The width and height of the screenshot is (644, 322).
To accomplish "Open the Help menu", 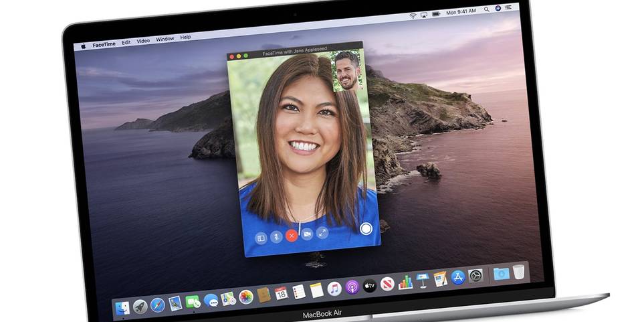I will click(186, 37).
